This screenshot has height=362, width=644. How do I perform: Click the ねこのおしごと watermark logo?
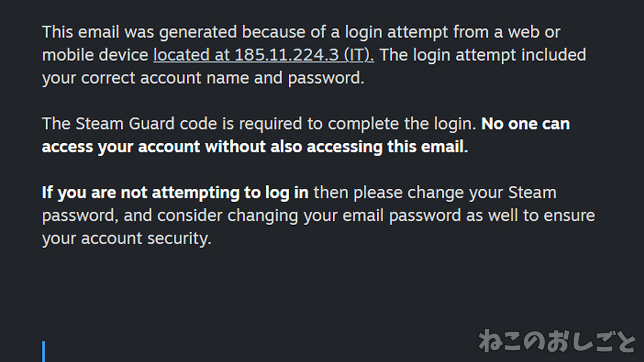[557, 340]
